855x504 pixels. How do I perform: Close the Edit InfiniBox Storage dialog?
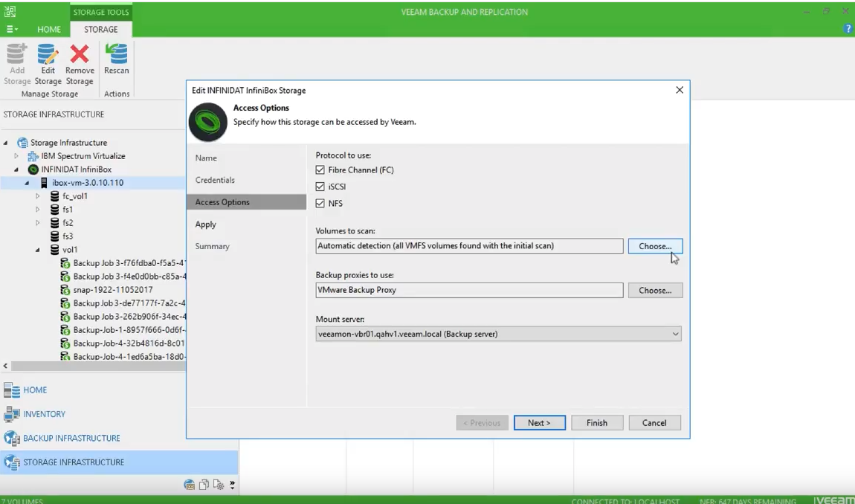click(x=680, y=90)
